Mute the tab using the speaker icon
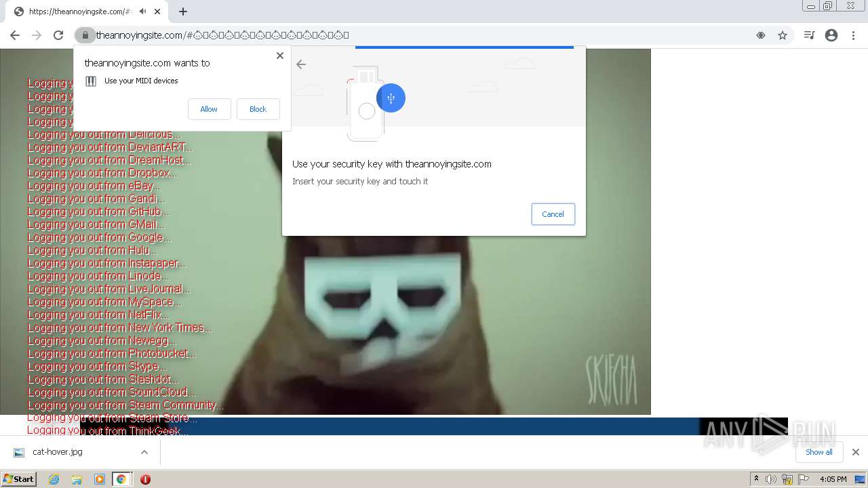 143,12
